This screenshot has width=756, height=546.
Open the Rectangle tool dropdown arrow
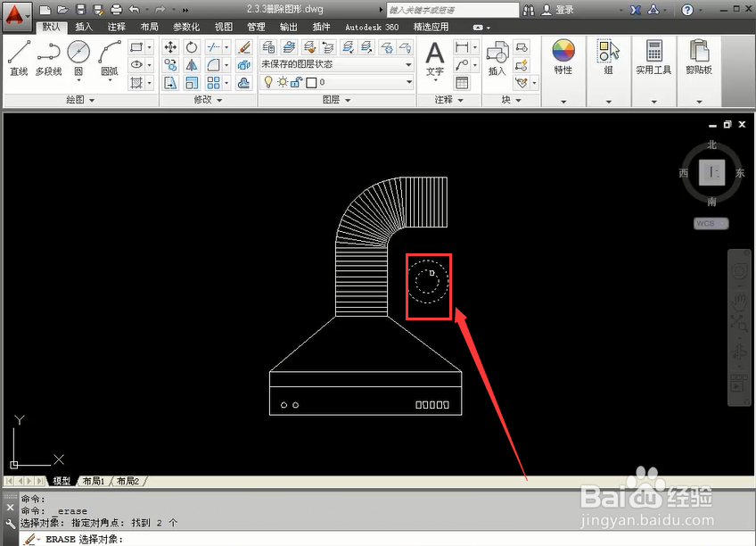pyautogui.click(x=150, y=47)
